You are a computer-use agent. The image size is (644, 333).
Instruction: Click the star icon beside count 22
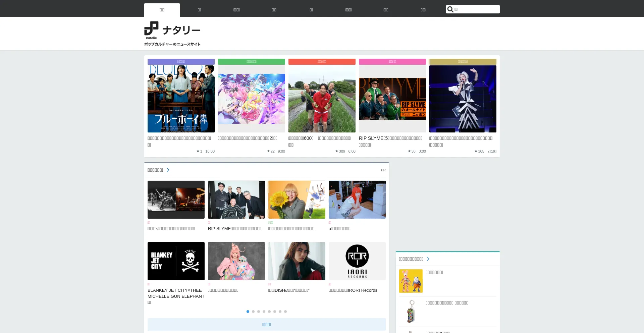pos(268,151)
